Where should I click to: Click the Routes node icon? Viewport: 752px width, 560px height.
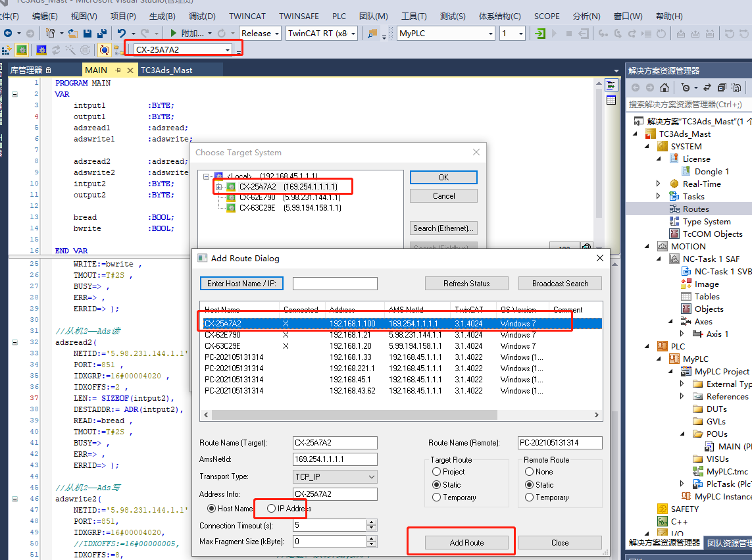pyautogui.click(x=674, y=209)
